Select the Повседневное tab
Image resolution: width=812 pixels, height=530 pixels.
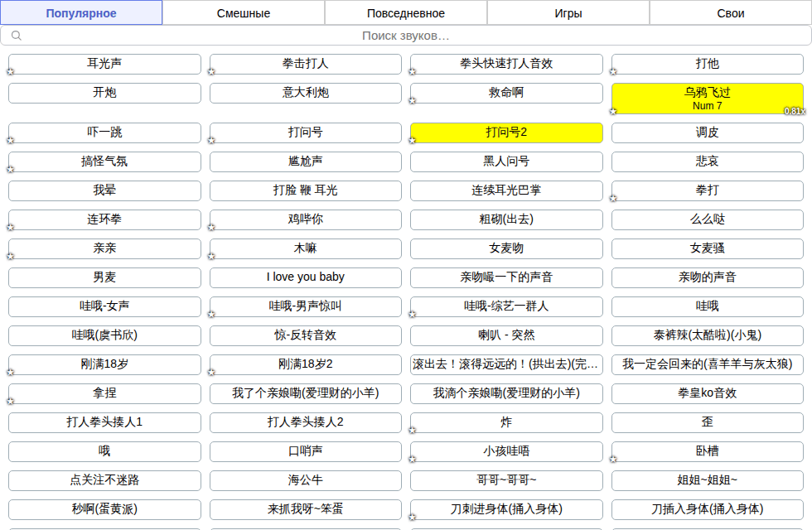click(x=406, y=13)
